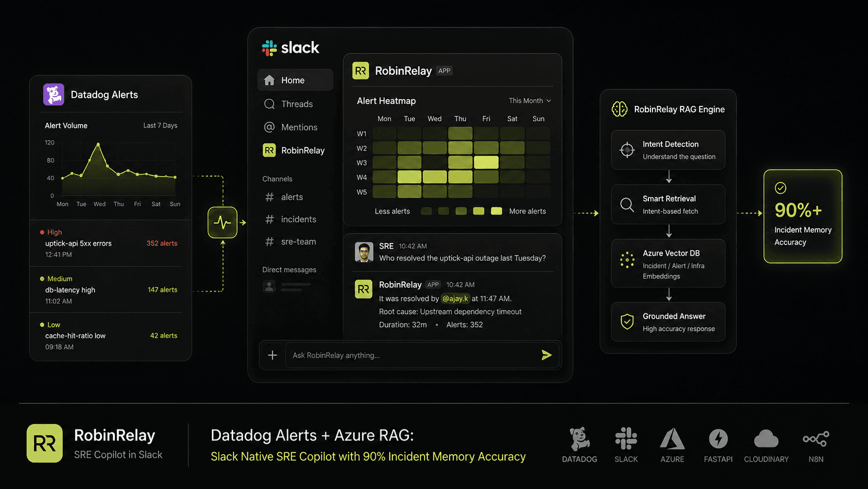The width and height of the screenshot is (868, 489).
Task: Click the Grounded Answer shield icon
Action: 627,322
